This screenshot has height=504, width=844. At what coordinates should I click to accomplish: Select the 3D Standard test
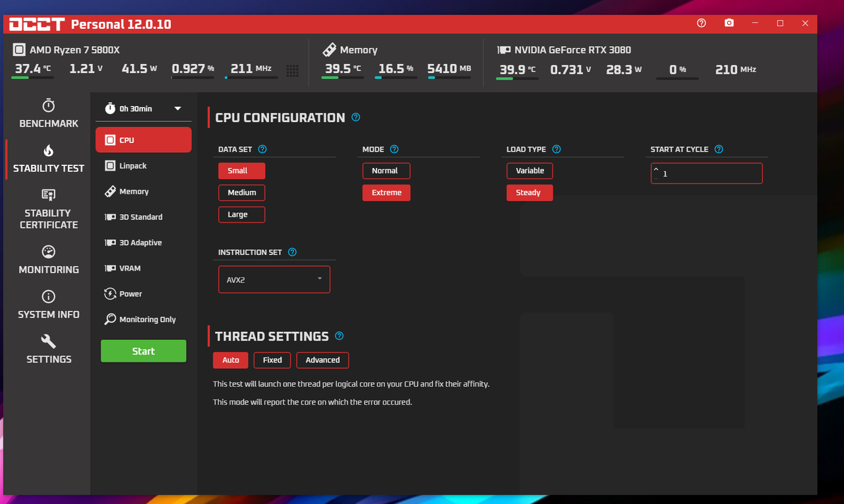pyautogui.click(x=144, y=217)
